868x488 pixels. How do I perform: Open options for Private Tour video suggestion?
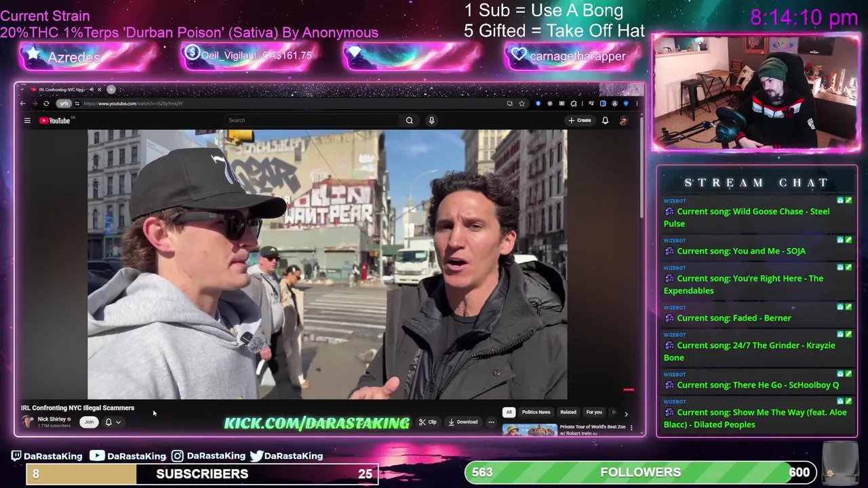point(631,428)
